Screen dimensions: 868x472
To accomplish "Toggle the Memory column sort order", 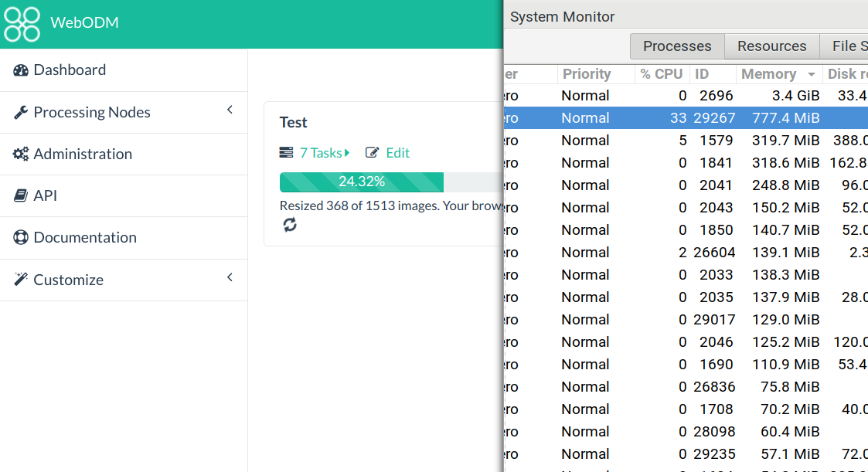I will click(773, 73).
